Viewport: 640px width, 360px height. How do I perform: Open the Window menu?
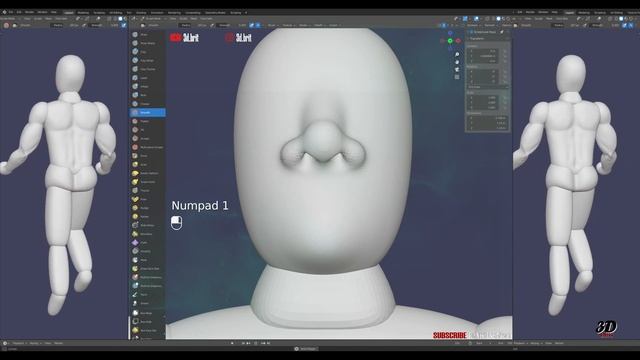[x=42, y=12]
